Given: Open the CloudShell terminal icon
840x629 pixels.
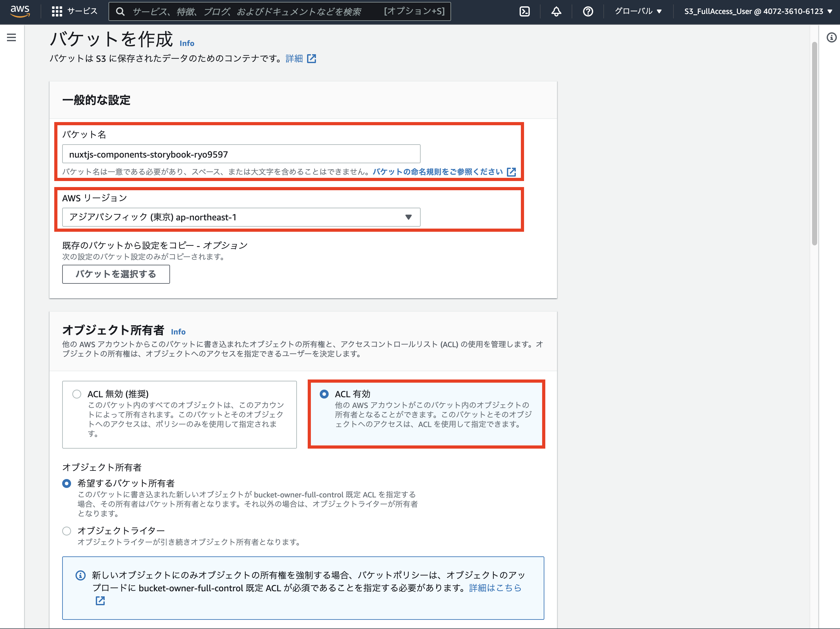Looking at the screenshot, I should (524, 11).
